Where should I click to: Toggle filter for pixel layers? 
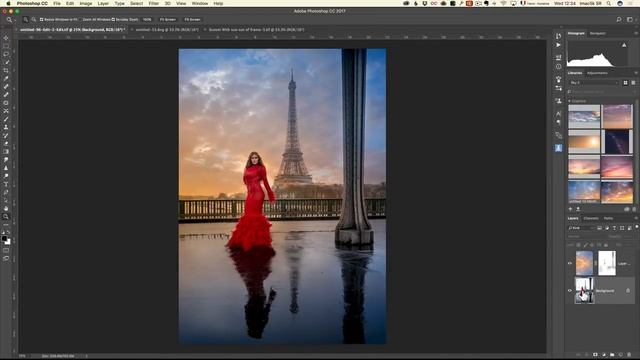599,228
